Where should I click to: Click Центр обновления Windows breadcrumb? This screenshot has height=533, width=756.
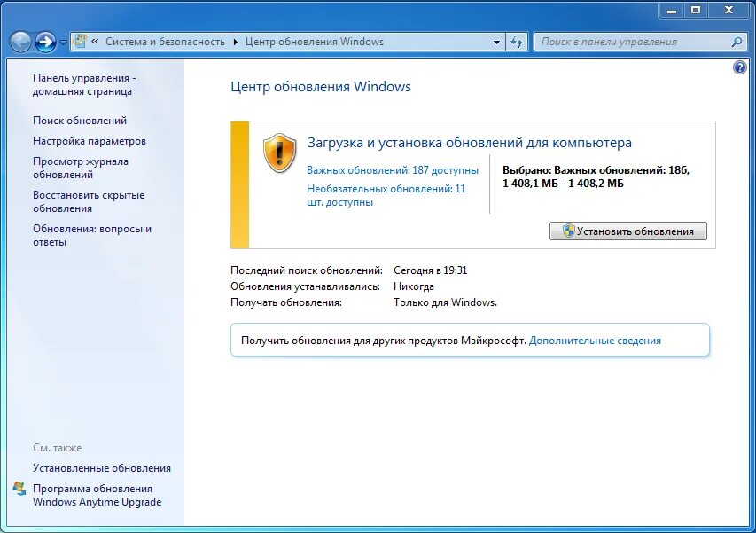[x=315, y=42]
